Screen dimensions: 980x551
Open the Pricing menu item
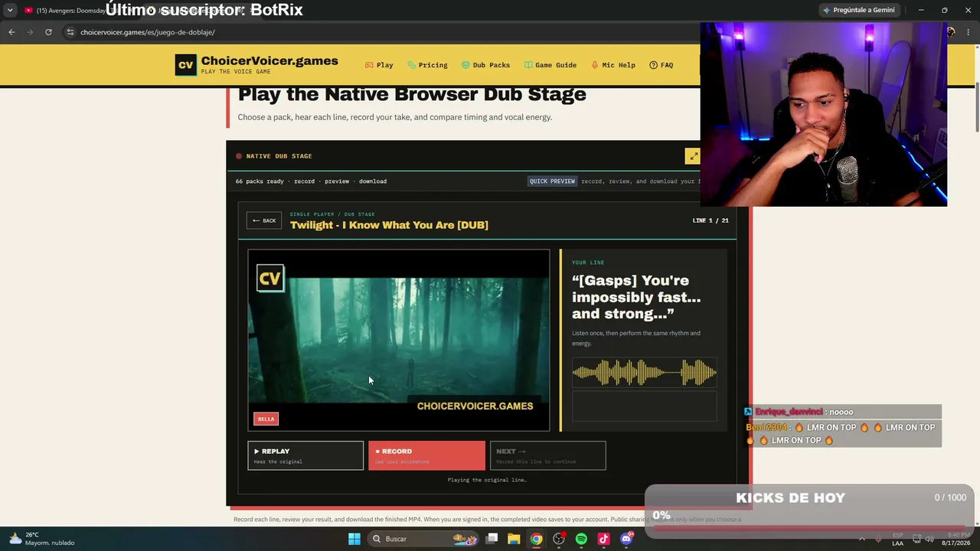(427, 65)
